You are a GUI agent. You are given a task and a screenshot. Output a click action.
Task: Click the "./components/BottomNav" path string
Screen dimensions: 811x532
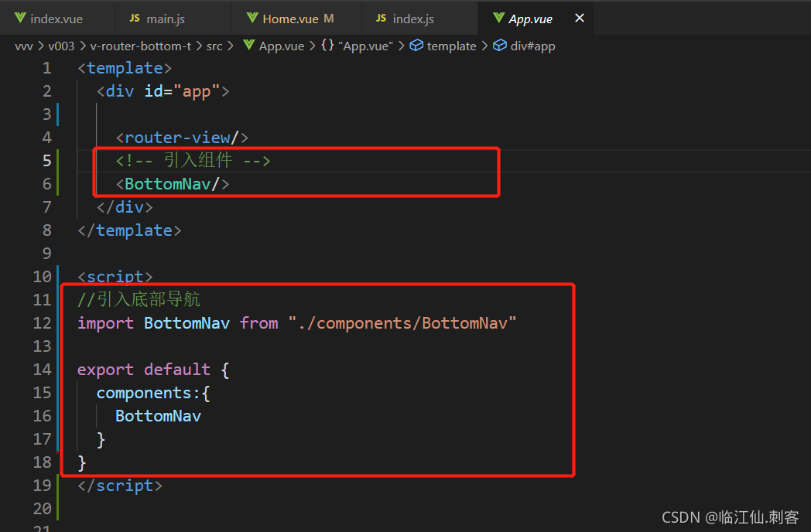click(402, 323)
